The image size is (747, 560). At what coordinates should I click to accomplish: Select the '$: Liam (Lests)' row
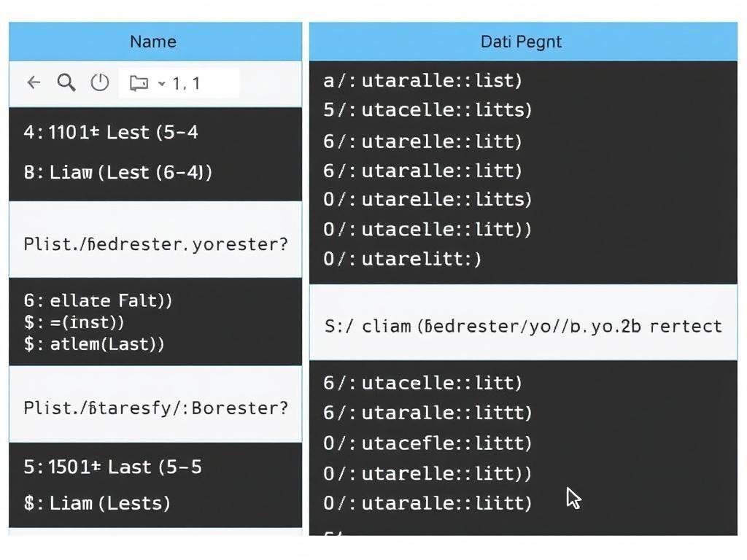tap(97, 502)
